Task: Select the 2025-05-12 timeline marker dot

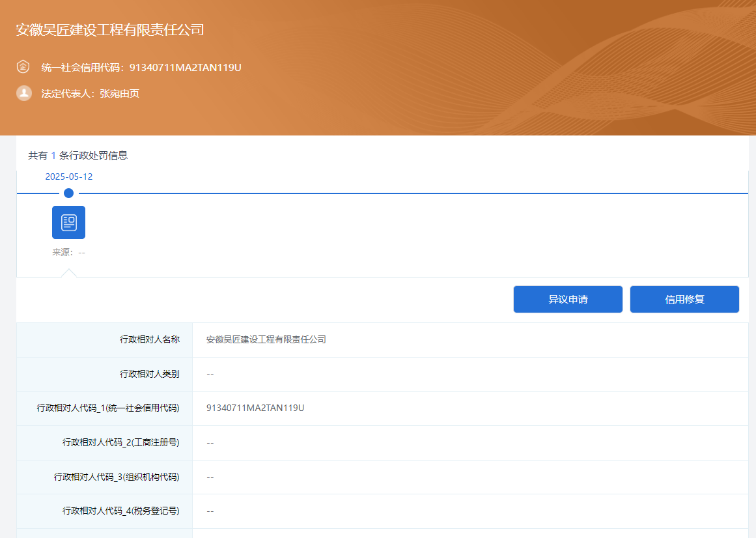Action: pos(69,193)
